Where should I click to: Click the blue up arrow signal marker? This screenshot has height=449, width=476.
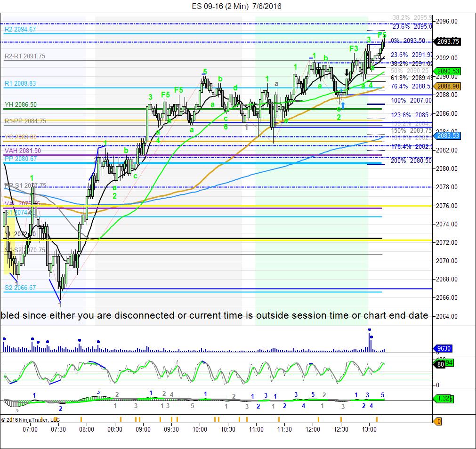point(343,105)
